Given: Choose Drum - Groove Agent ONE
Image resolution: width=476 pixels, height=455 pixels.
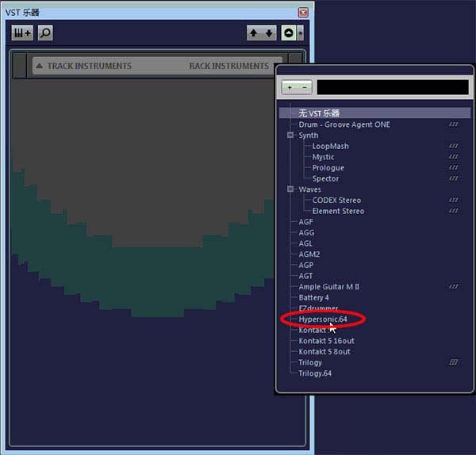Looking at the screenshot, I should (x=344, y=124).
